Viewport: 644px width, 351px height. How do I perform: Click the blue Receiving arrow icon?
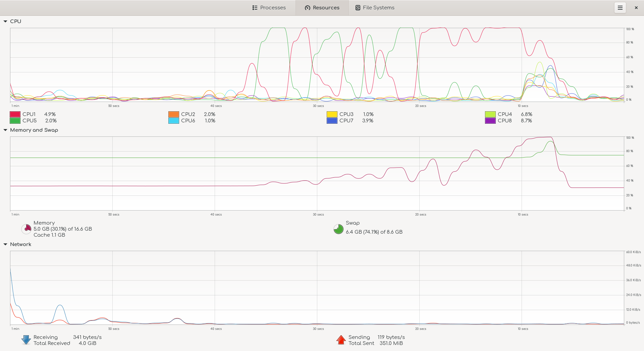click(26, 340)
